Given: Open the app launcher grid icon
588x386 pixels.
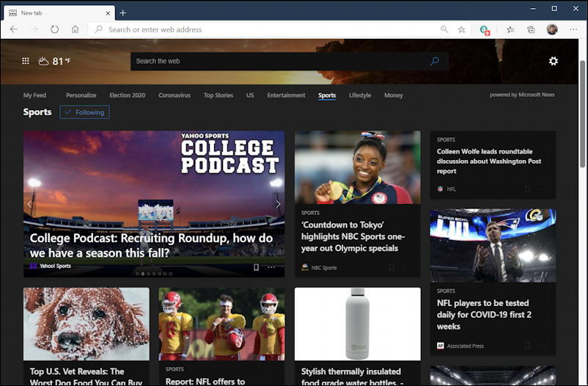Looking at the screenshot, I should point(26,61).
